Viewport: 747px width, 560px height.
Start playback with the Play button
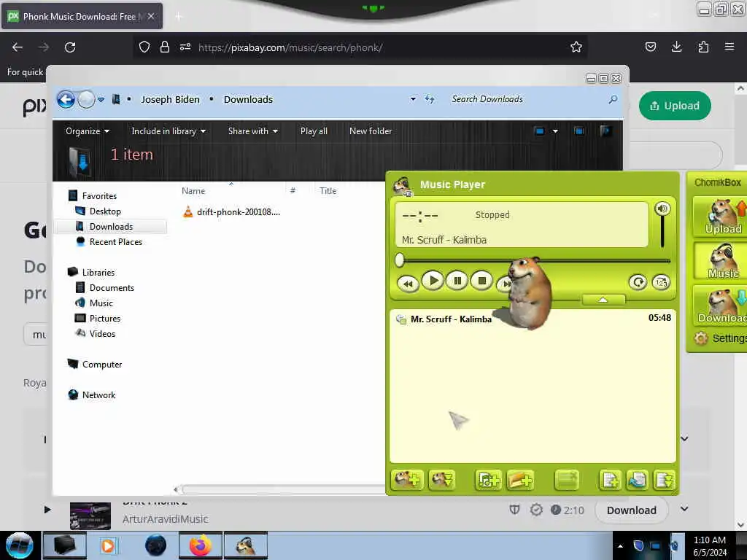(433, 281)
